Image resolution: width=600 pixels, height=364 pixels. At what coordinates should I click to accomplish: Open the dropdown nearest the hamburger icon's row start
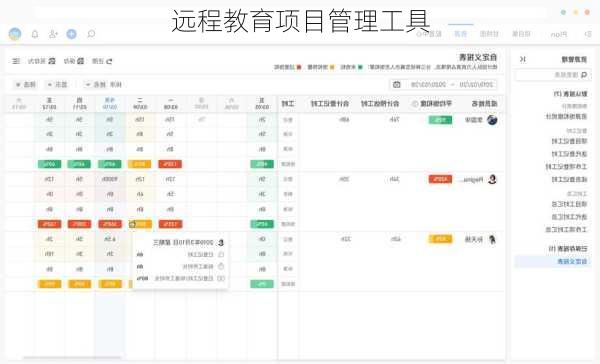[26, 85]
